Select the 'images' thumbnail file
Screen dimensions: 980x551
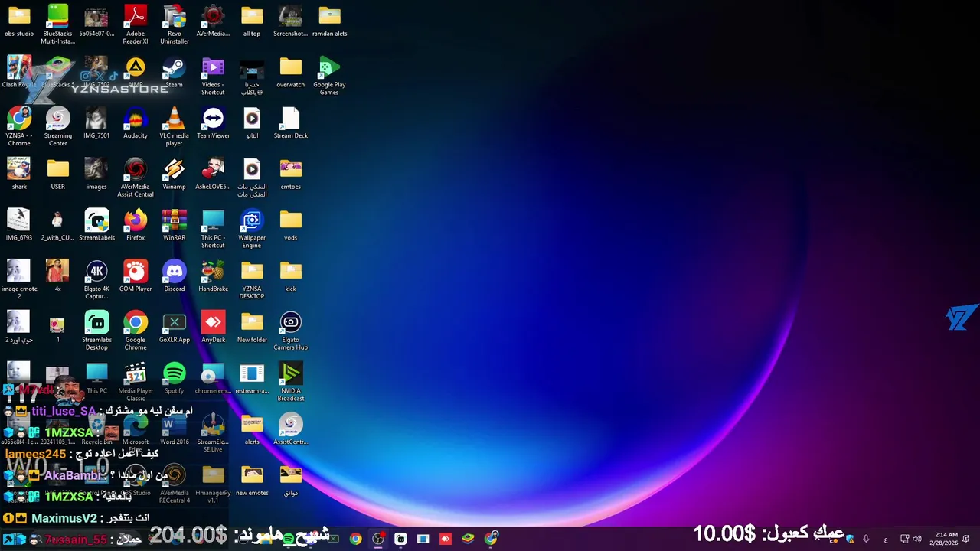pyautogui.click(x=97, y=174)
